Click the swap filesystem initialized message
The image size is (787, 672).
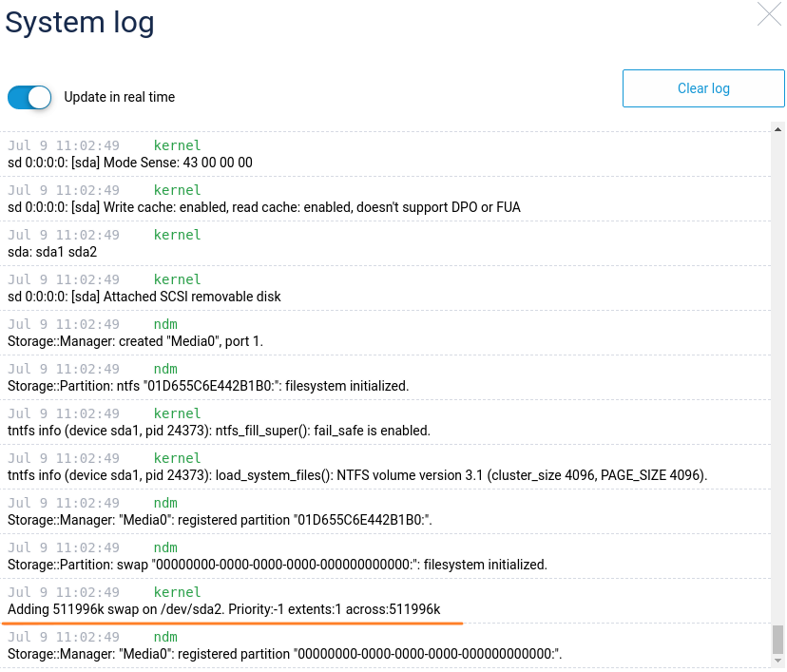[278, 565]
